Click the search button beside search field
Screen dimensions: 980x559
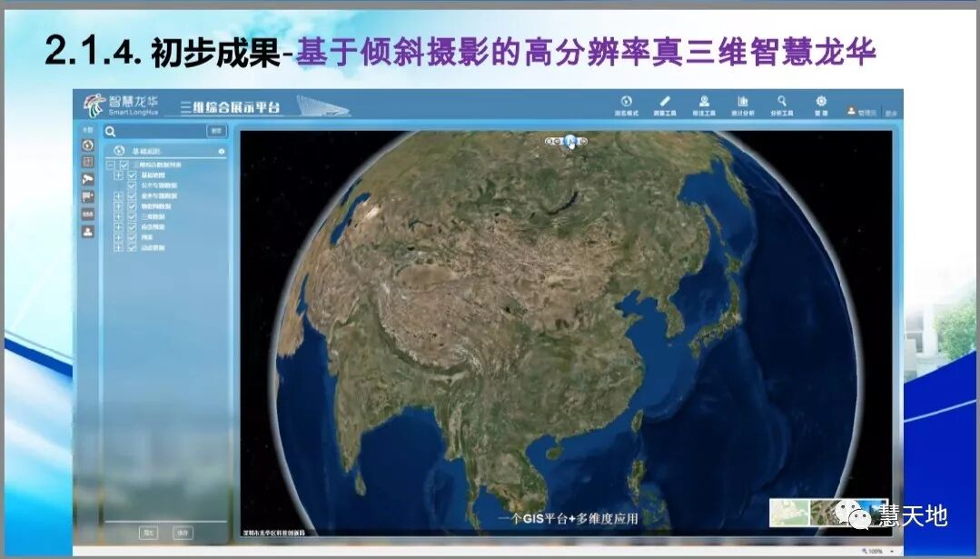pos(216,131)
